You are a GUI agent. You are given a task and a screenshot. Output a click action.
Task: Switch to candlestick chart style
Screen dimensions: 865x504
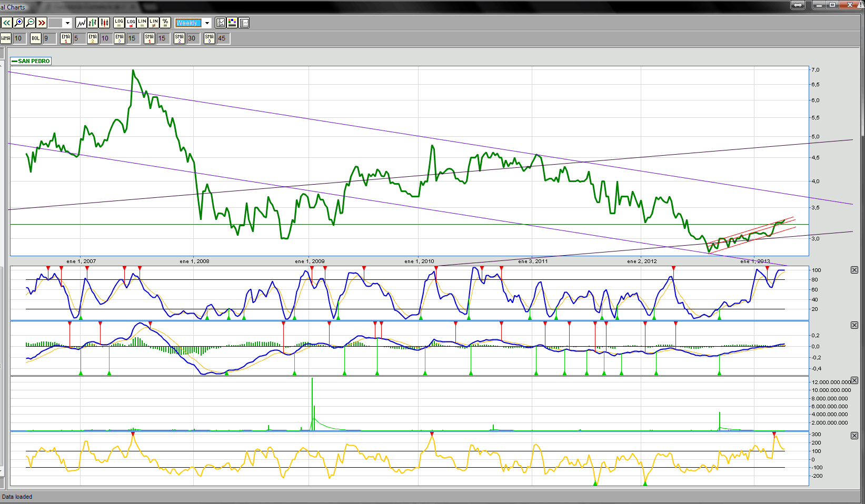104,23
